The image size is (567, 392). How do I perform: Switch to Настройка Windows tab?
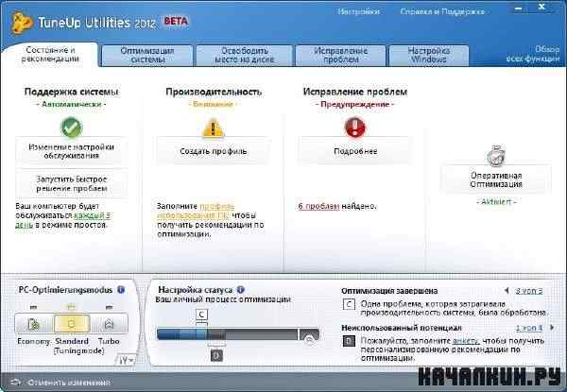pos(428,56)
